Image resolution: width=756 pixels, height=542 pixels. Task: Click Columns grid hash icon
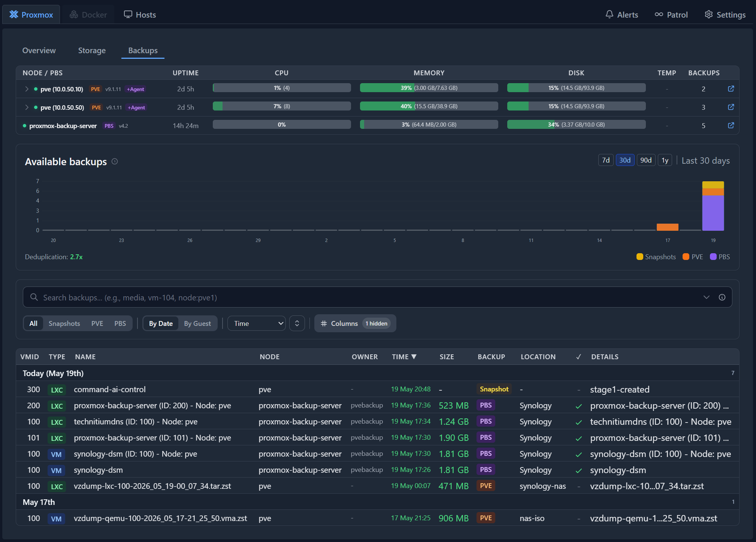324,323
